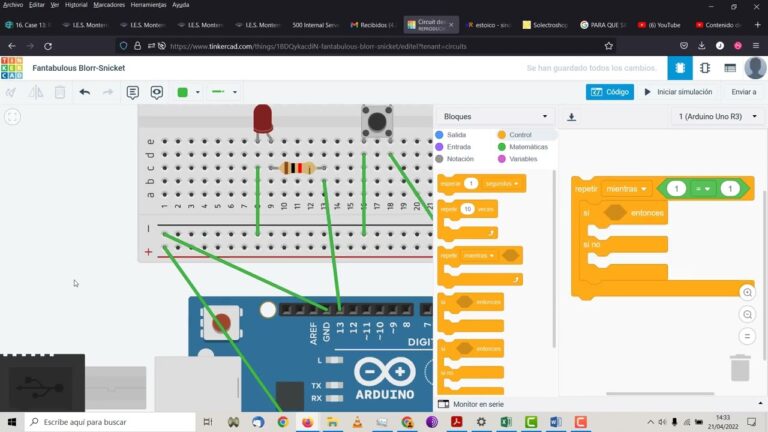Zoom in on the code workspace

coord(747,293)
